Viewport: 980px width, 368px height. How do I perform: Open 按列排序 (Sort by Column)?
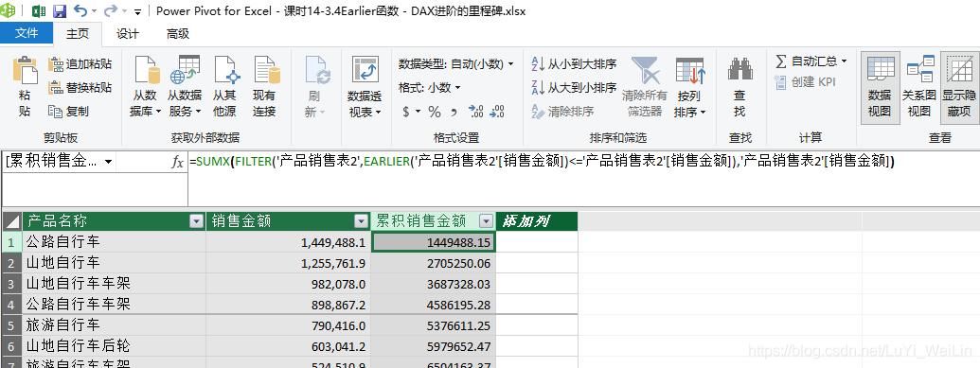690,87
